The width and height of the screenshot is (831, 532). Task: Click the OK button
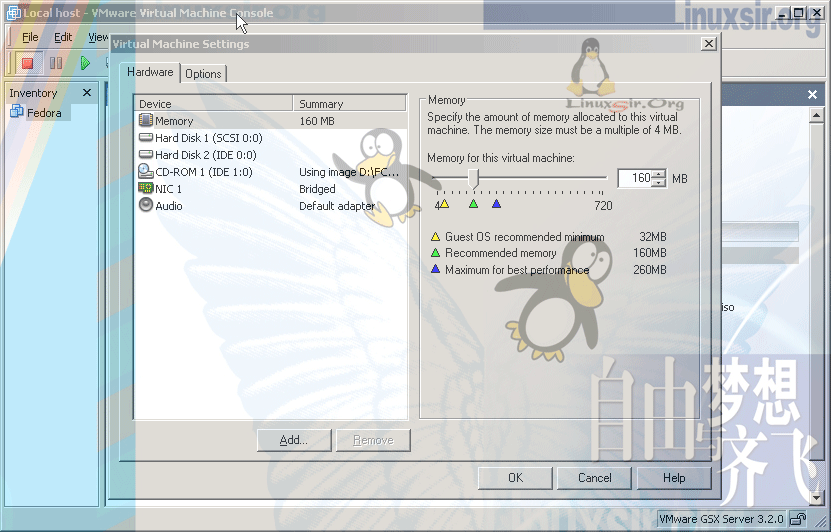[515, 478]
